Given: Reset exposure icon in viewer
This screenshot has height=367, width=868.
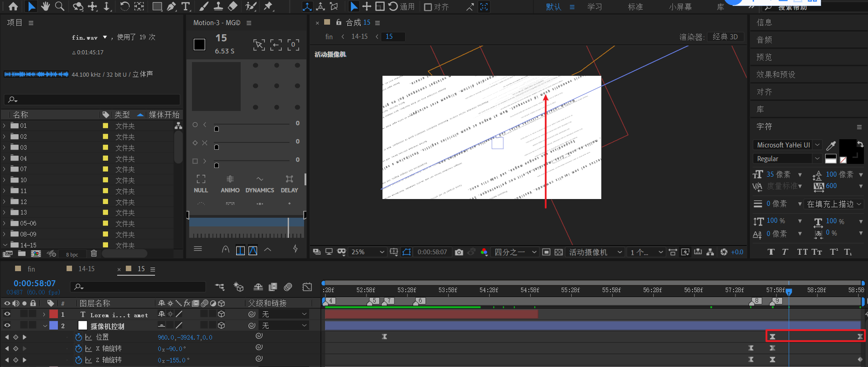Looking at the screenshot, I should coord(723,252).
